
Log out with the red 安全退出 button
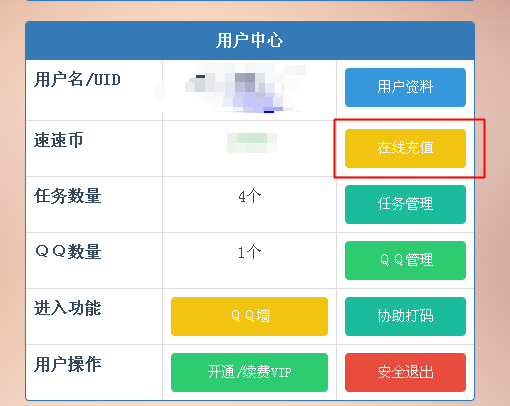(405, 372)
